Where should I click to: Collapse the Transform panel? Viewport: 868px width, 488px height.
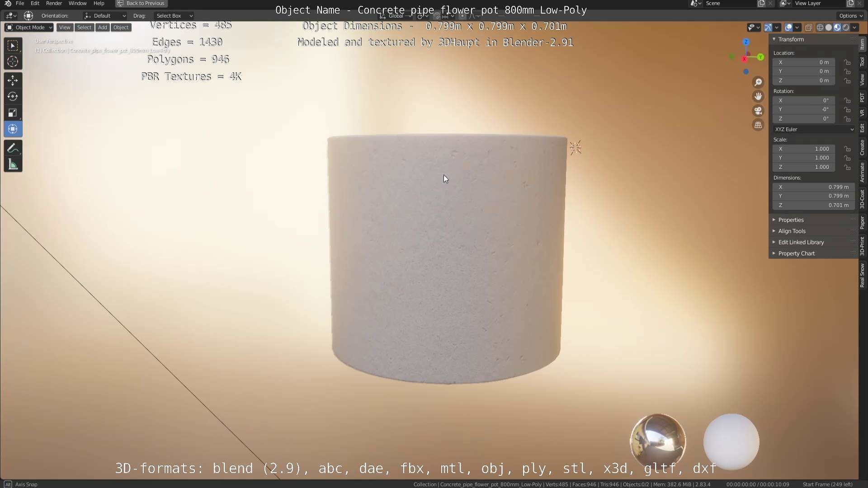(790, 39)
